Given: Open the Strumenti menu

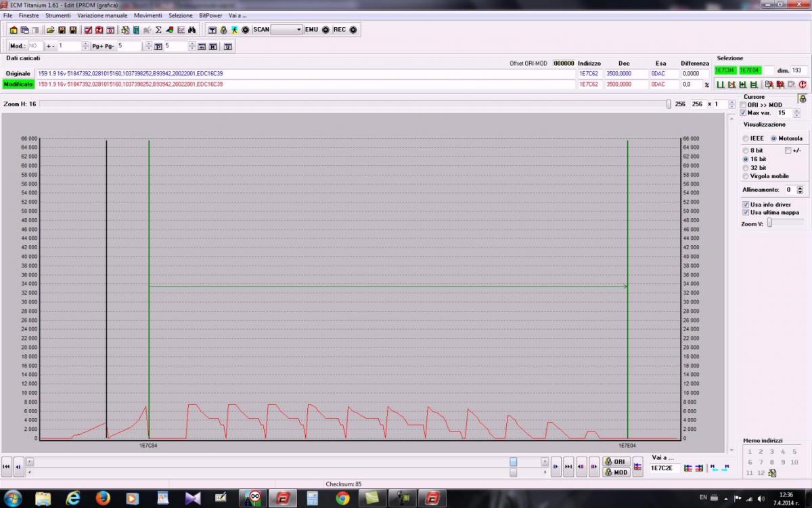Looking at the screenshot, I should tap(58, 15).
